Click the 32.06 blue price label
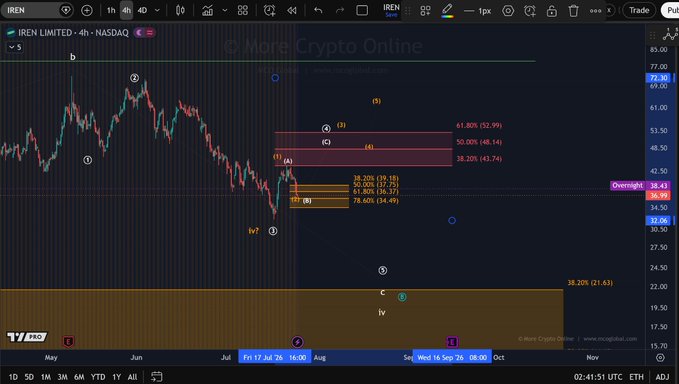This screenshot has height=384, width=679. [658, 220]
